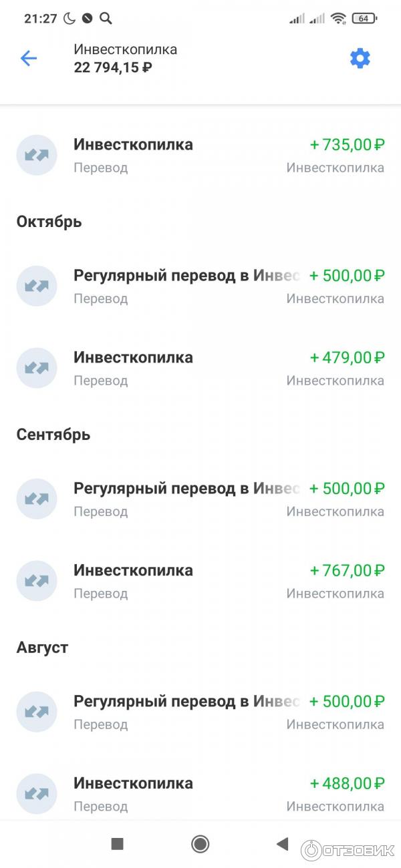The image size is (401, 868).
Task: Select the Октябрь month header
Action: click(49, 221)
